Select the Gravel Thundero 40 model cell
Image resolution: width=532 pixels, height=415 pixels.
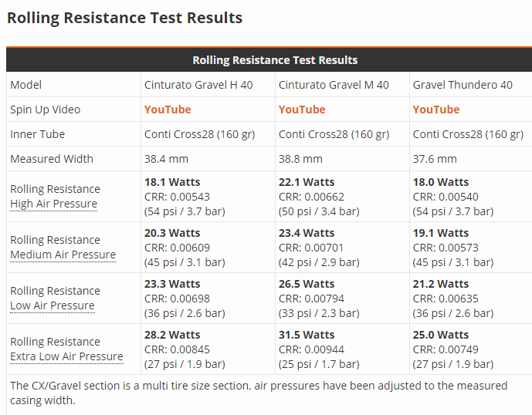click(x=463, y=85)
